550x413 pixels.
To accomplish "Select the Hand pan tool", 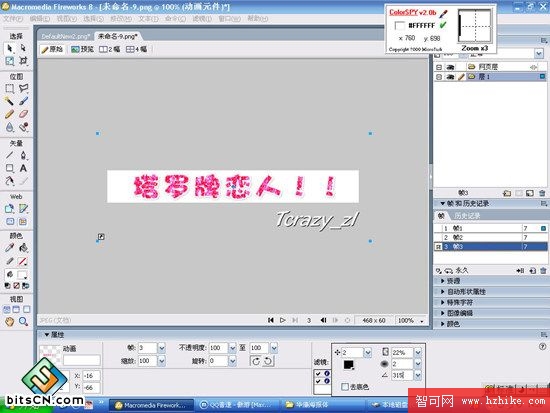I will point(9,321).
